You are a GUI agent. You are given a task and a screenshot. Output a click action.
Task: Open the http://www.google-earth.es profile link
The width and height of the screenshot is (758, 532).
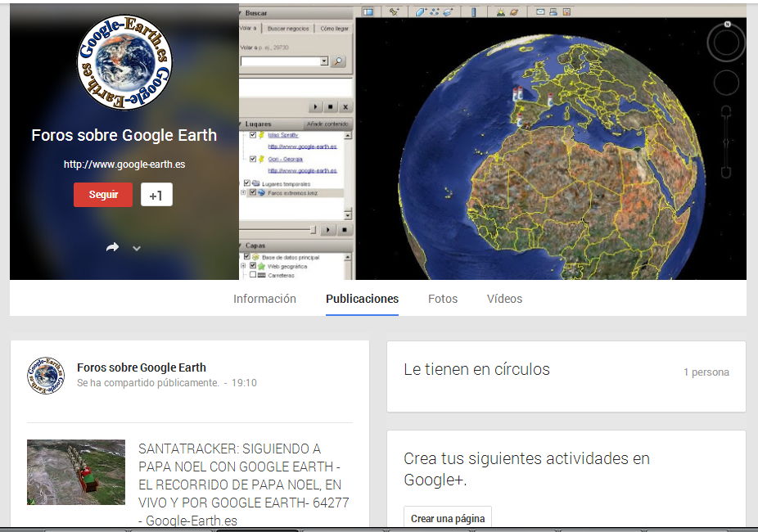(124, 165)
